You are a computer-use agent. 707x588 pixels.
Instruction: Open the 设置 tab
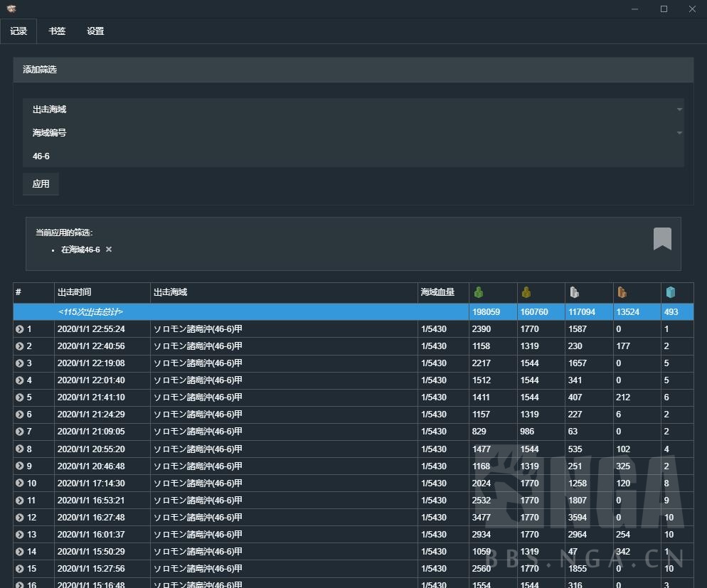pos(95,31)
